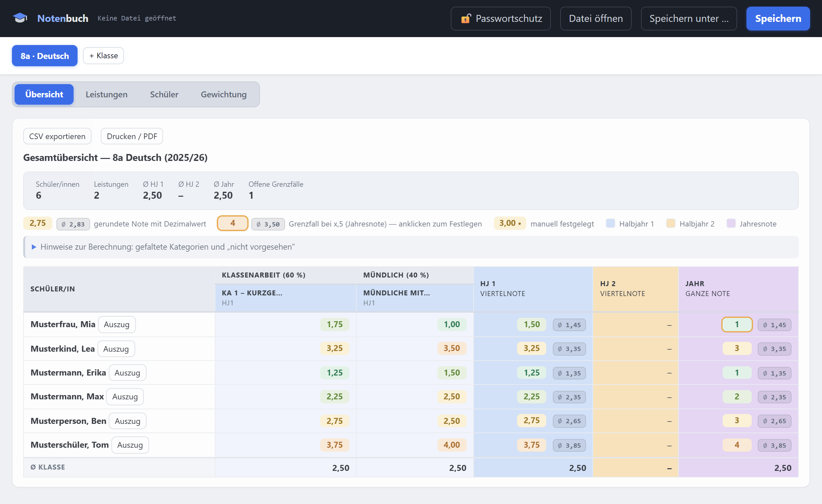Click Max's Jahresnote 2 badge
The height and width of the screenshot is (504, 822).
point(737,397)
